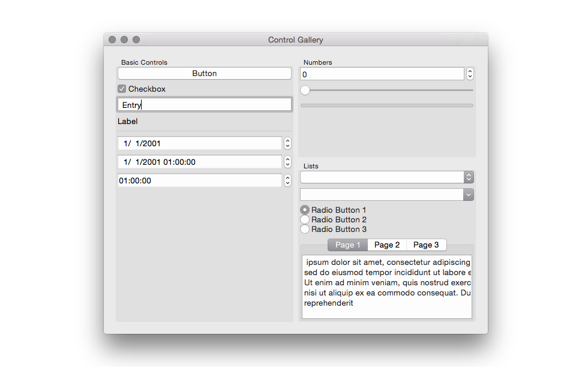Viewport: 588px width, 368px height.
Task: Open the editable combobox dropdown arrow
Action: click(469, 195)
